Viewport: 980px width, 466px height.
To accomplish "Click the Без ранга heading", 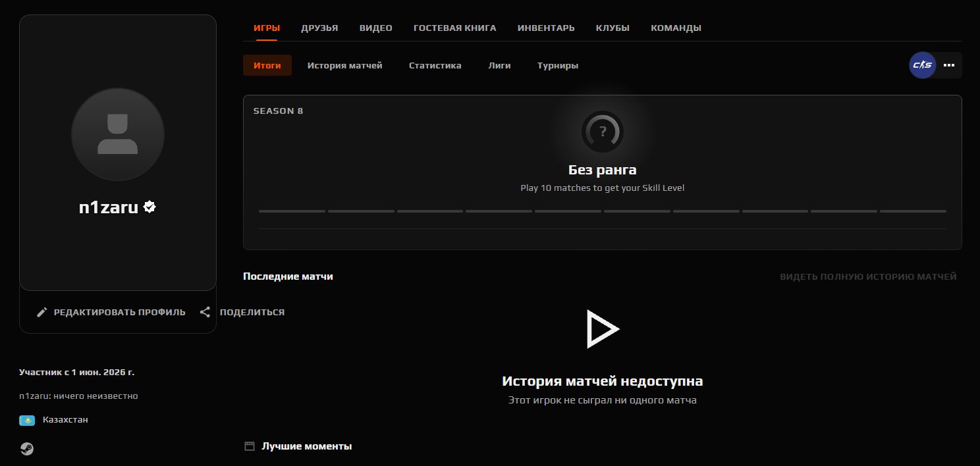I will coord(603,170).
